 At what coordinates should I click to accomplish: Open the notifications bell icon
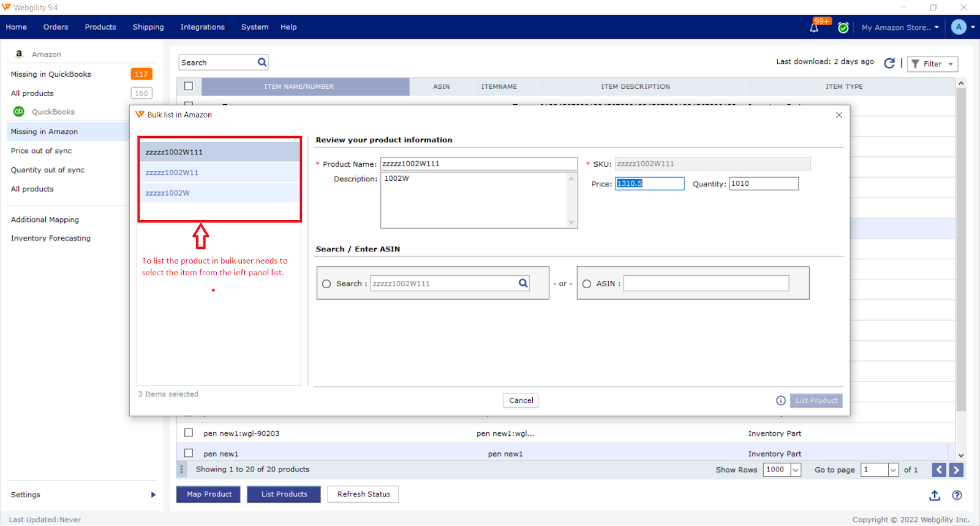tap(814, 28)
